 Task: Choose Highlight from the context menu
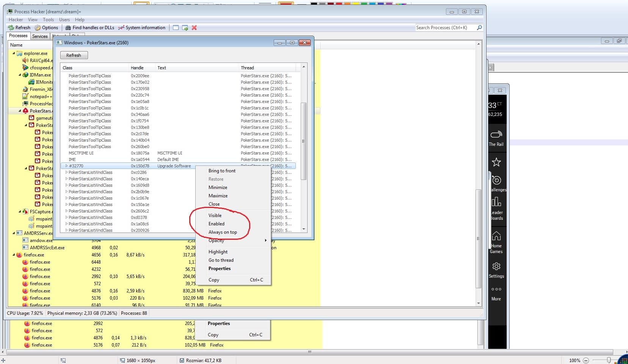(x=233, y=252)
